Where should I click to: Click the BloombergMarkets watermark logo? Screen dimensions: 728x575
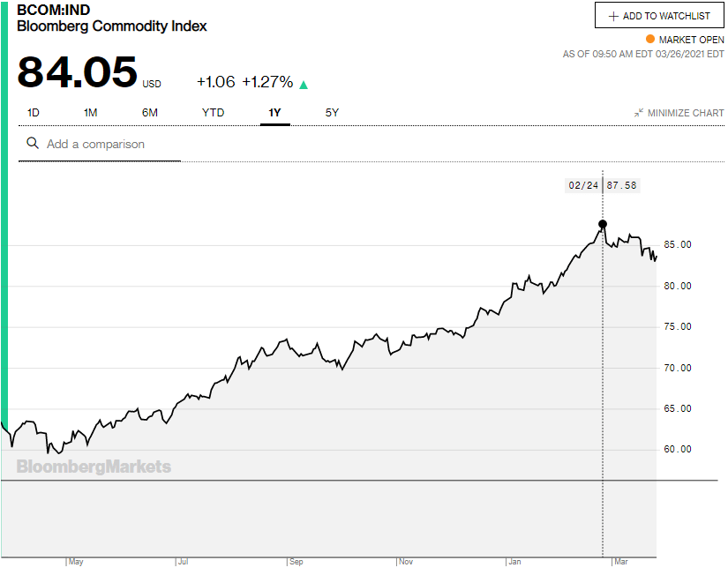coord(94,467)
